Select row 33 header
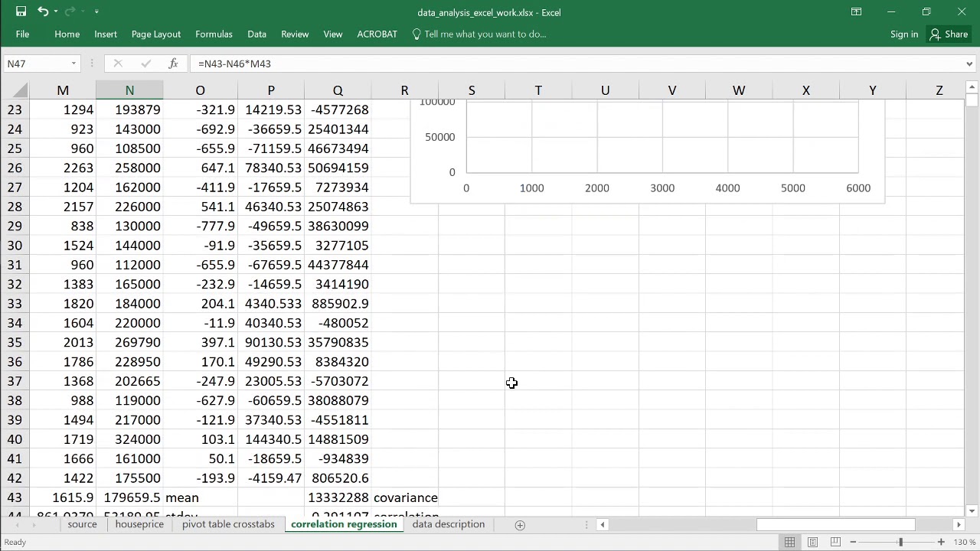The width and height of the screenshot is (980, 551). pos(15,304)
